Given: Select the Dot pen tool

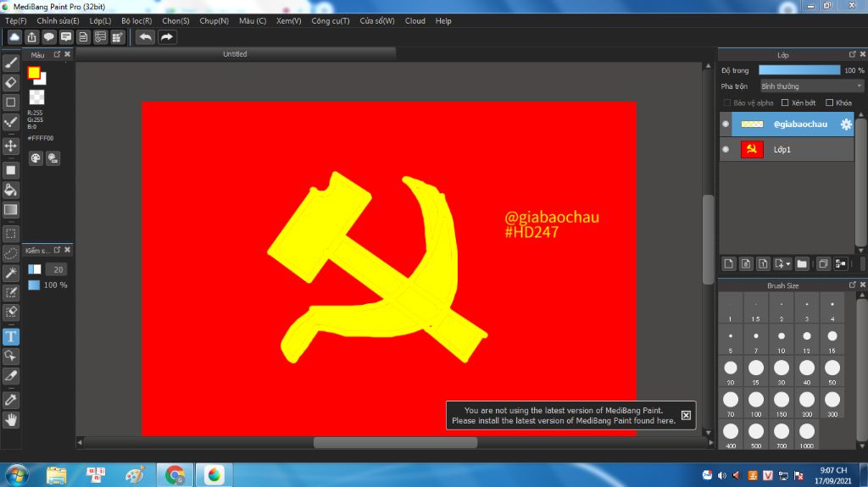Looking at the screenshot, I should click(x=10, y=122).
